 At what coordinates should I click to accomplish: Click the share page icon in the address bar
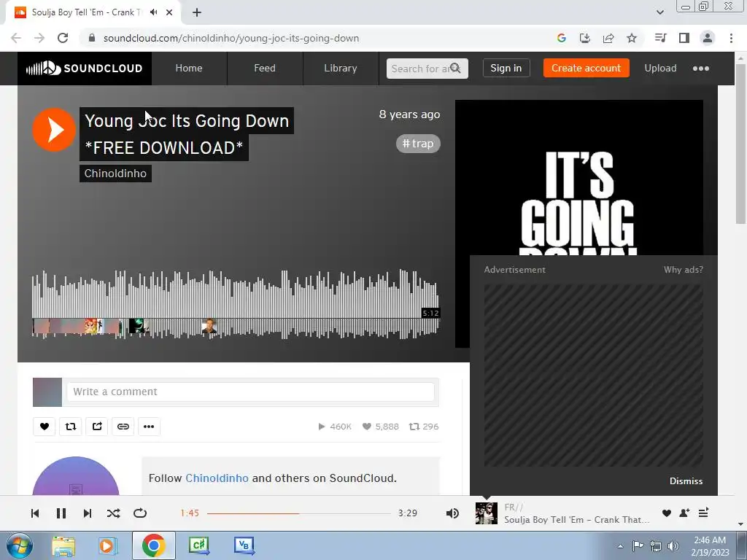(x=608, y=38)
